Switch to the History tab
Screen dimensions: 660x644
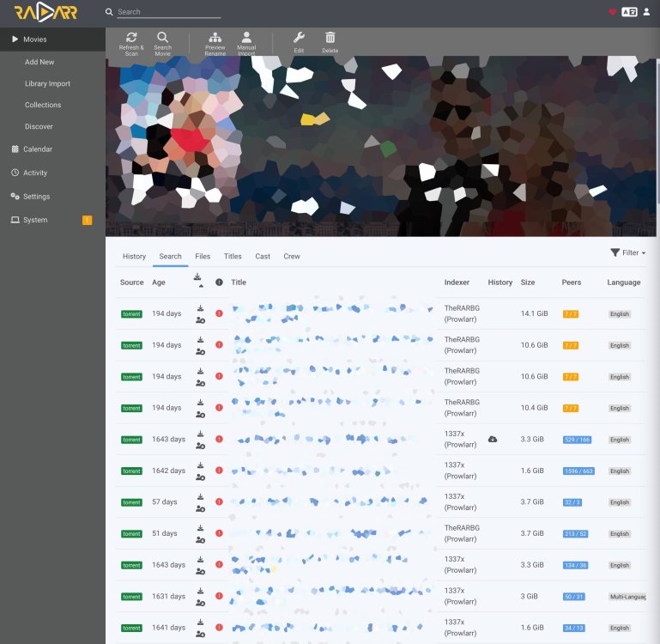tap(134, 256)
